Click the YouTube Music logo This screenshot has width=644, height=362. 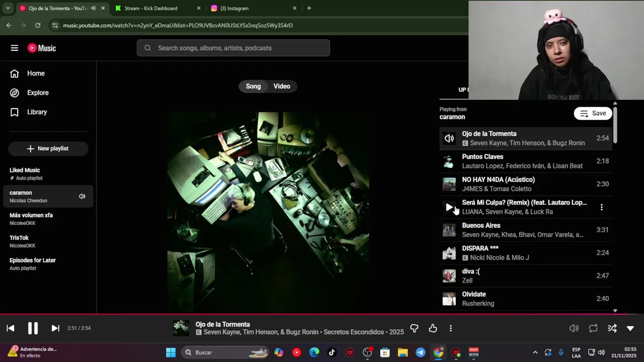(42, 48)
